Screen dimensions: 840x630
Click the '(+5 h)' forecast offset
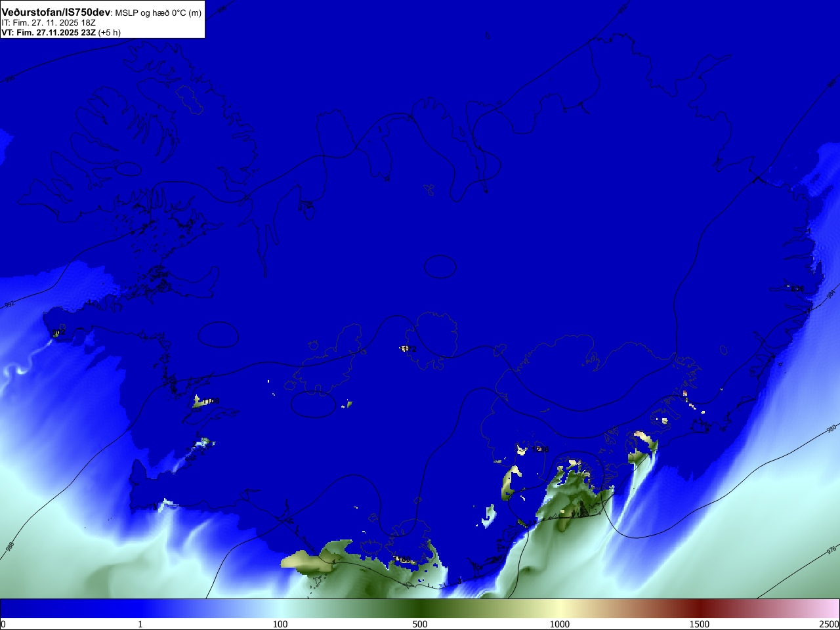click(x=110, y=32)
